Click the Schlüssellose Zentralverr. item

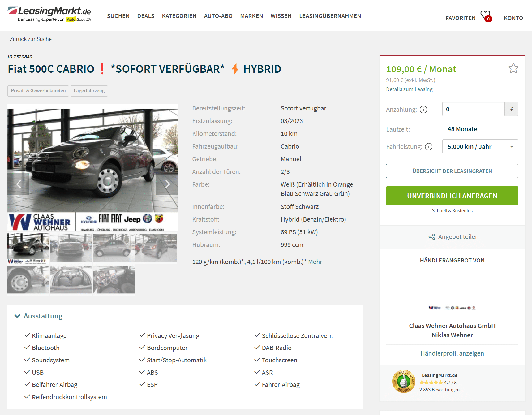[x=297, y=336]
